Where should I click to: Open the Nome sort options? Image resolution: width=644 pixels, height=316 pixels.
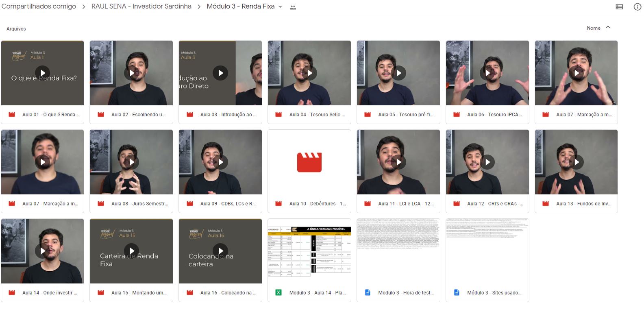593,28
